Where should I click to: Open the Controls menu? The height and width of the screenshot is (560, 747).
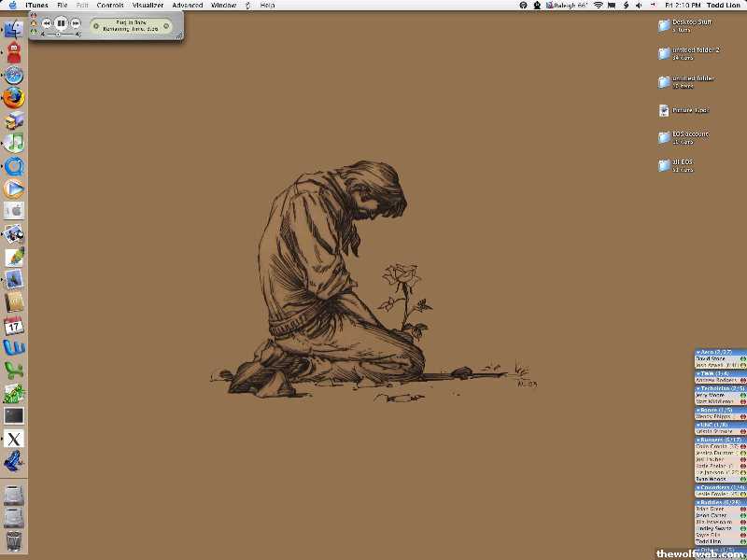click(110, 6)
